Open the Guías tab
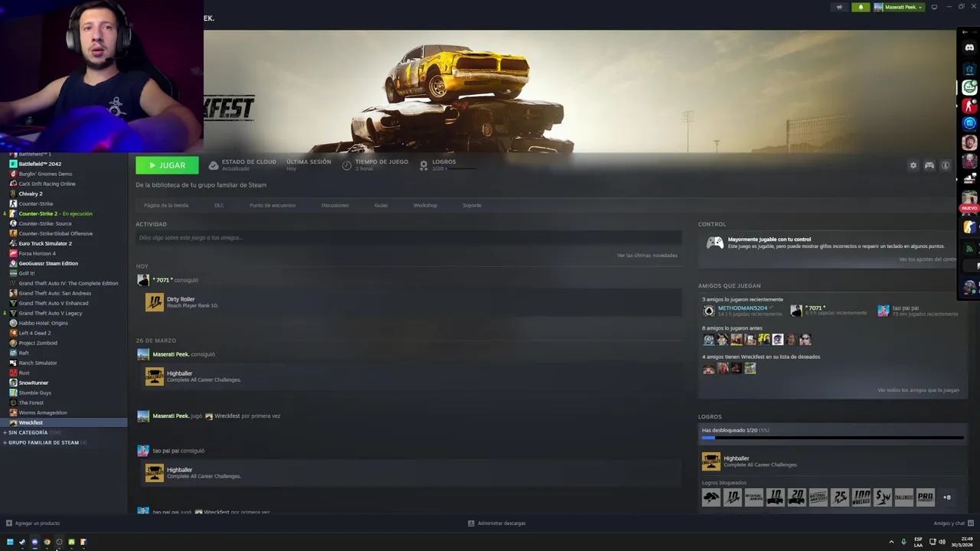The width and height of the screenshot is (980, 551). (x=381, y=205)
